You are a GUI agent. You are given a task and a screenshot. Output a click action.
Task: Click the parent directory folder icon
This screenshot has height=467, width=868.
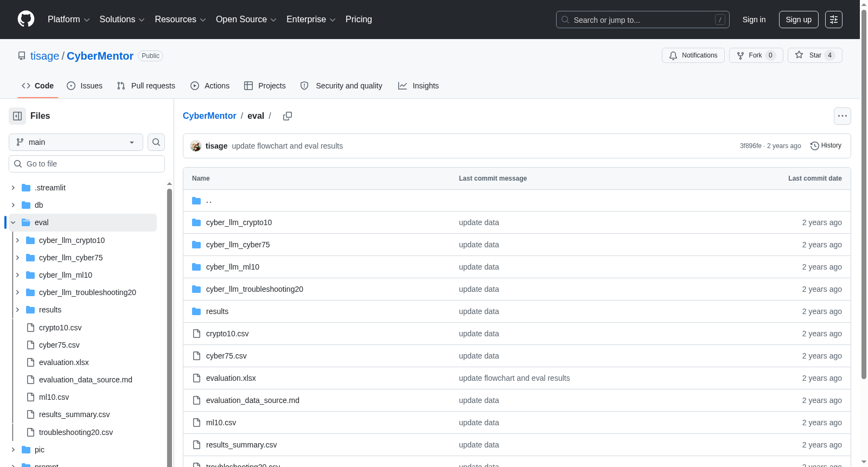(196, 201)
